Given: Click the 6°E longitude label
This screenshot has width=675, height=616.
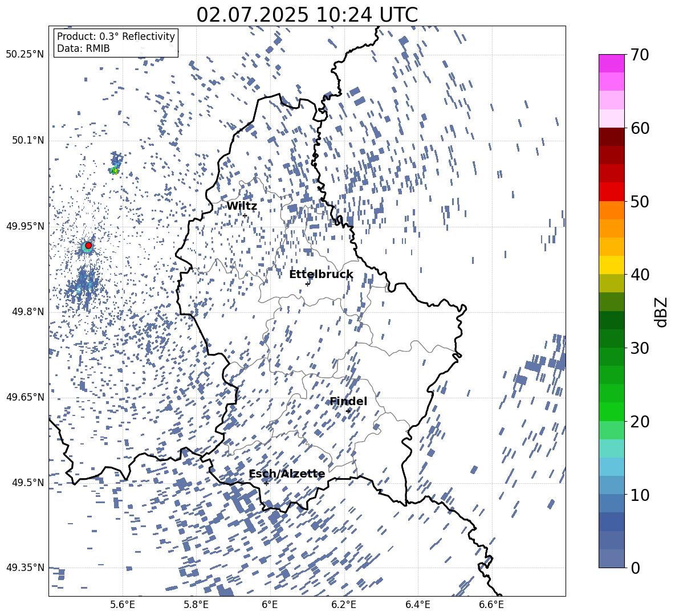Looking at the screenshot, I should click(270, 605).
